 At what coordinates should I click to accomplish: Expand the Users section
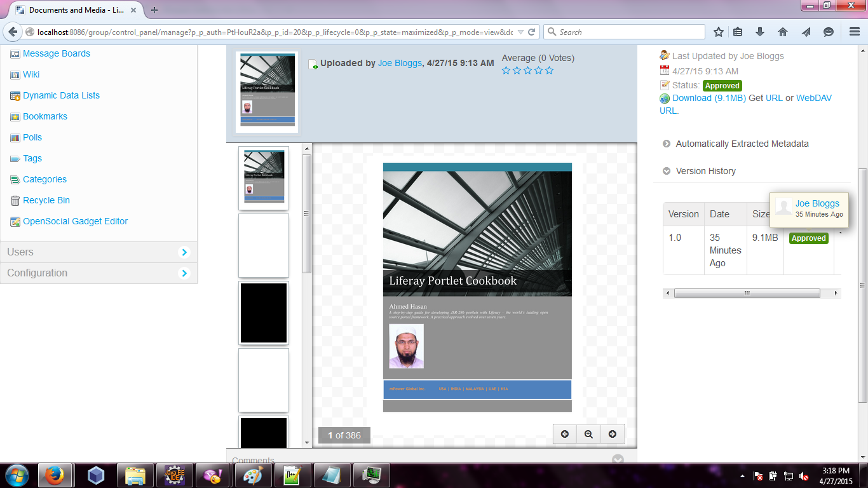(x=98, y=252)
